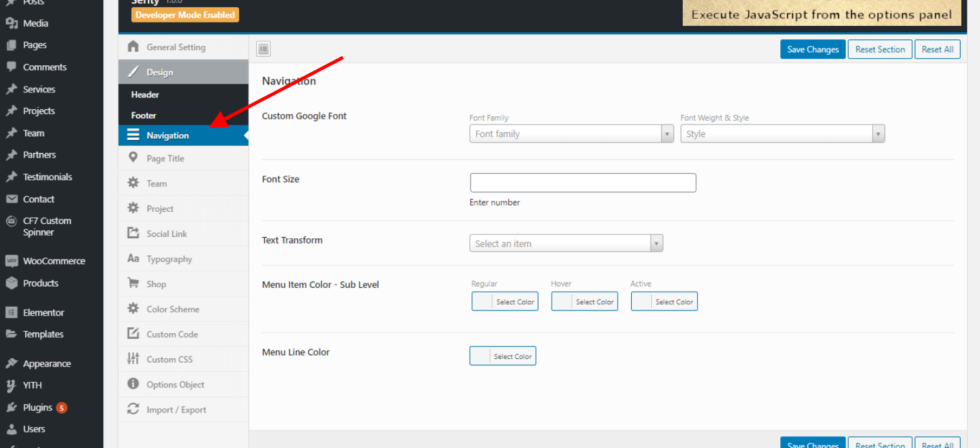Click the Options Object info icon
The image size is (980, 448).
pos(134,384)
